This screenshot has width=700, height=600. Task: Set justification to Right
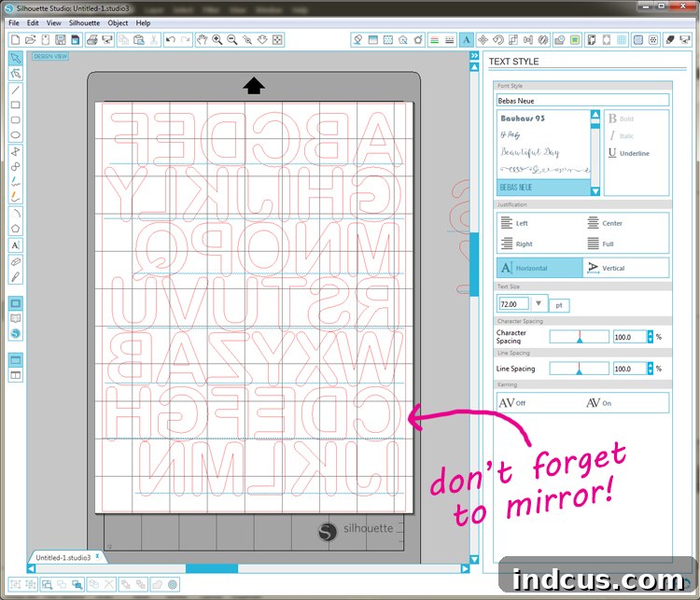tap(516, 244)
